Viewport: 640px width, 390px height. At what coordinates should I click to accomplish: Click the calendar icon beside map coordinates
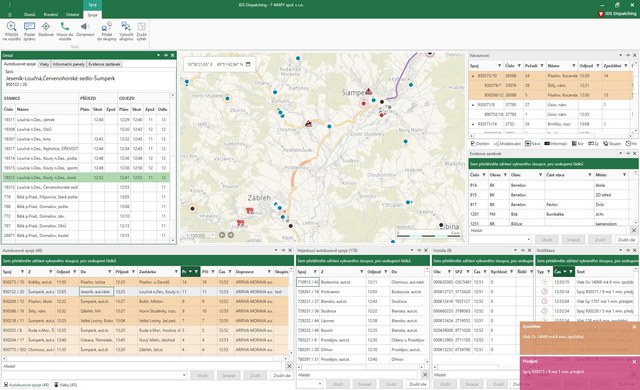(x=248, y=64)
